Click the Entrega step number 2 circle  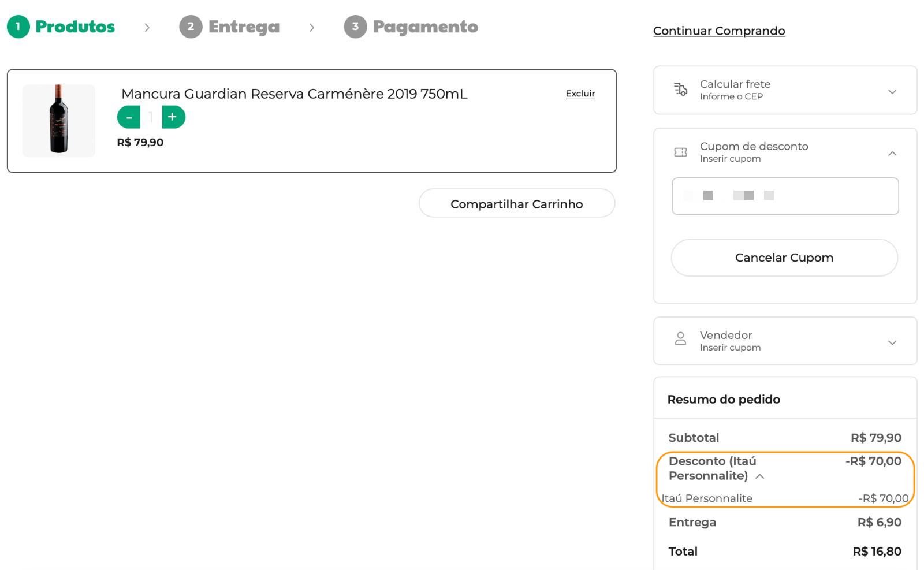[x=191, y=27]
